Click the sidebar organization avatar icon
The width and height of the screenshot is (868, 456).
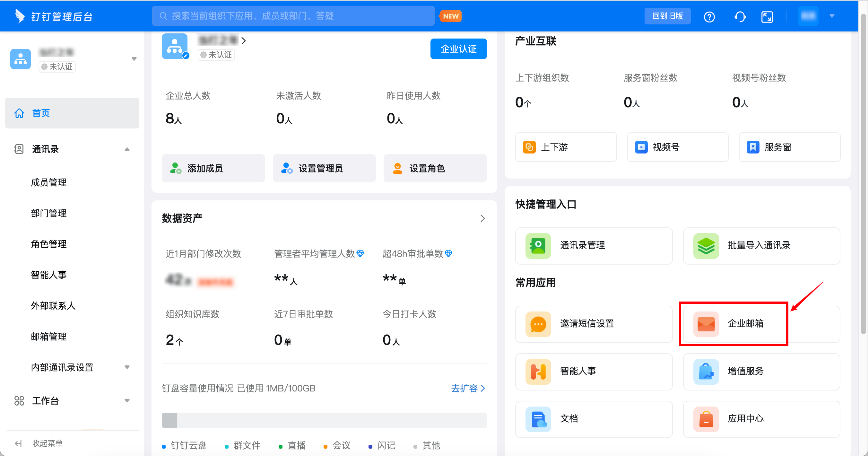[21, 59]
